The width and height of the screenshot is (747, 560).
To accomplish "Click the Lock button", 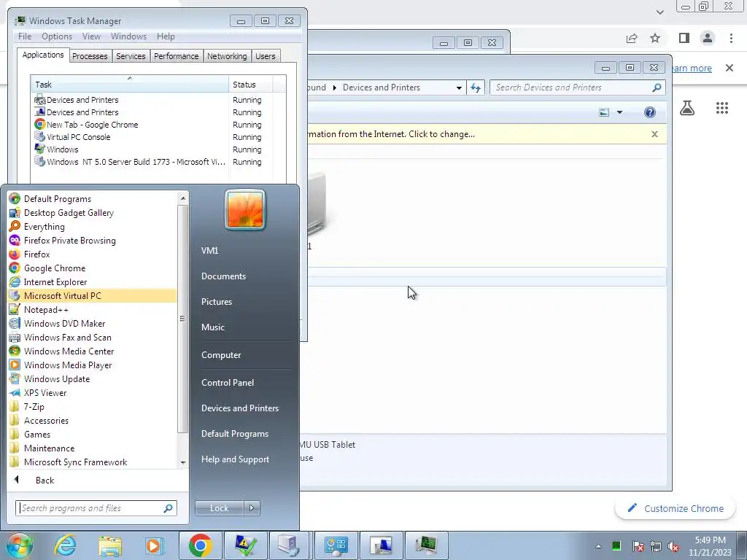I will tap(219, 508).
